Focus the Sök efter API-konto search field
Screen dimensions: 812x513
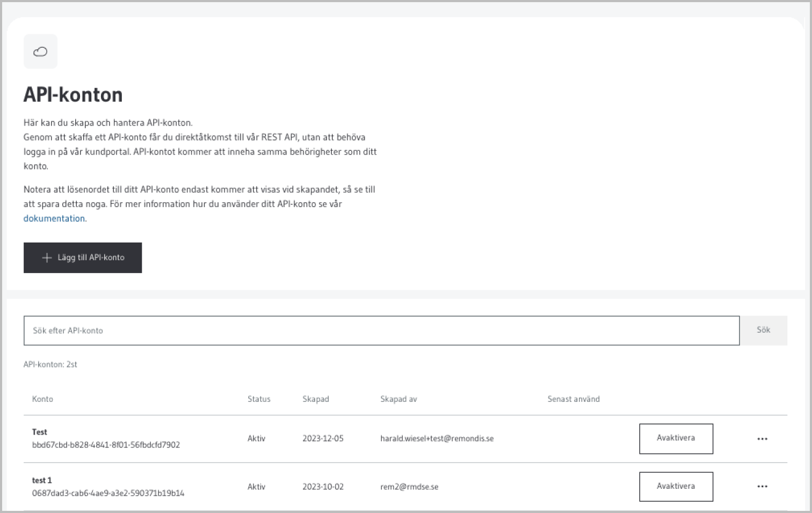click(x=381, y=331)
